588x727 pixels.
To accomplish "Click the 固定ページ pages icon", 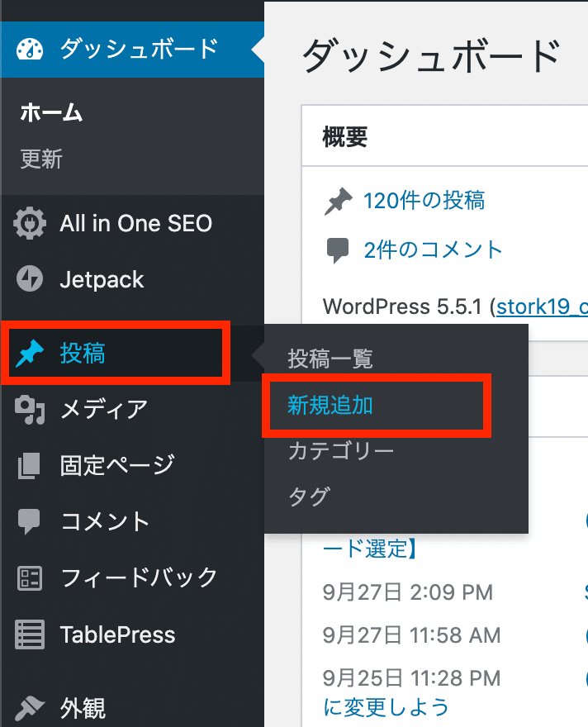I will click(29, 465).
